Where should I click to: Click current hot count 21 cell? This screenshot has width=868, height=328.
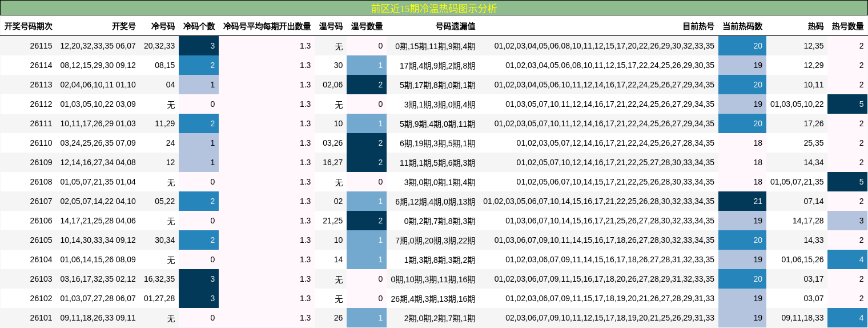[742, 201]
